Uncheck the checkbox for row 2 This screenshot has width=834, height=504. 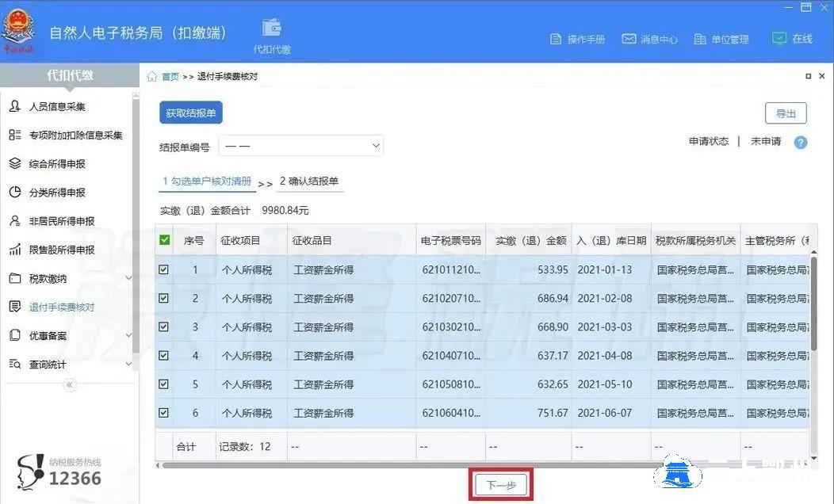[x=164, y=298]
